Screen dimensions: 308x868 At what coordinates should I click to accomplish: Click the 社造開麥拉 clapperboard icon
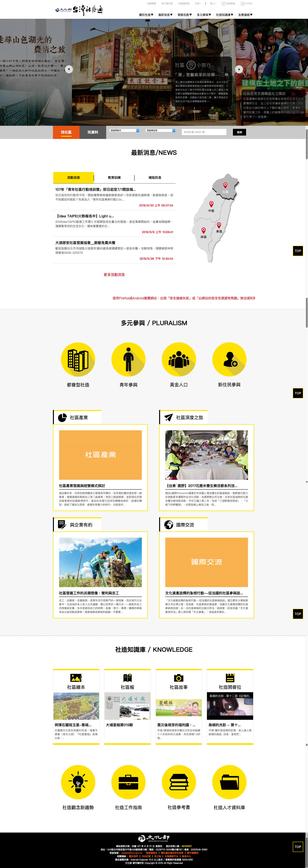[x=230, y=678]
